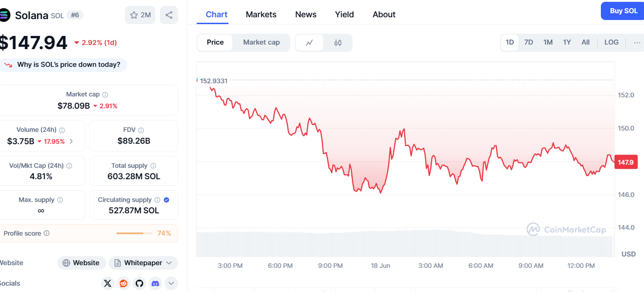The width and height of the screenshot is (644, 292).
Task: Click the 152.9331 opening price label
Action: 213,81
